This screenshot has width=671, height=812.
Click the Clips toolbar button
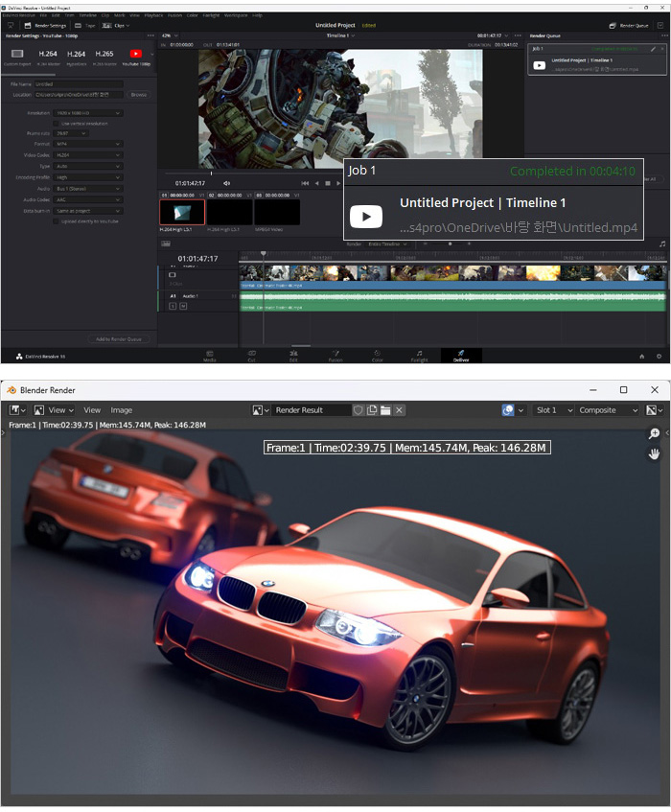(115, 25)
